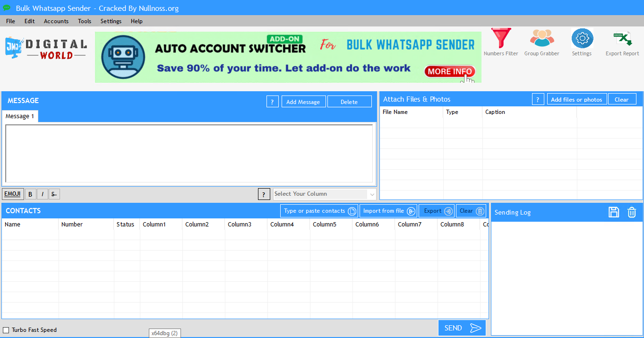The width and height of the screenshot is (644, 338).
Task: Enable the Turbo Fast Speed checkbox
Action: click(6, 330)
